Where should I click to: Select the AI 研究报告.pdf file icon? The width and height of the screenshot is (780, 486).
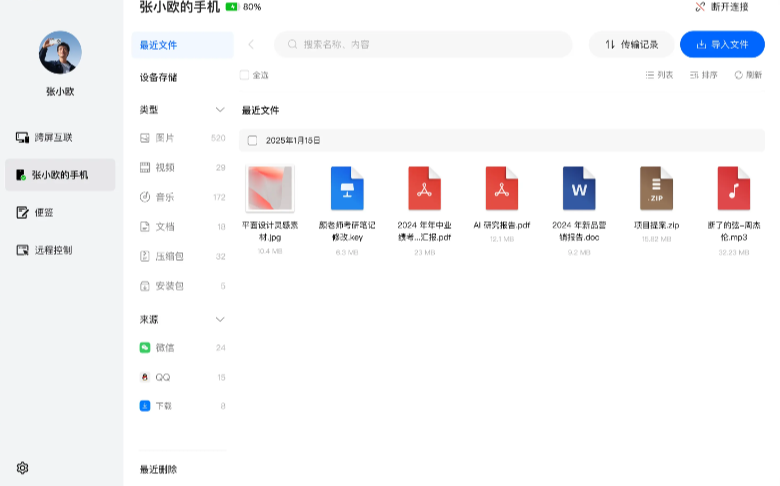point(501,189)
